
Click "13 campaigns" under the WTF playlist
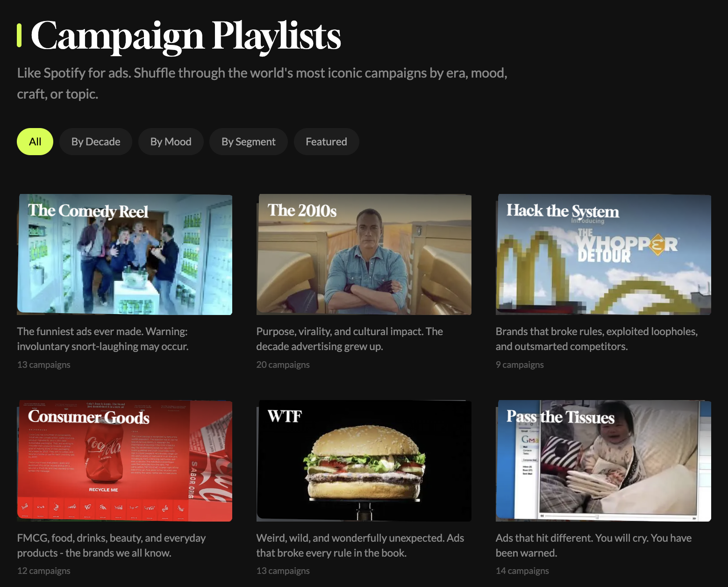click(283, 571)
